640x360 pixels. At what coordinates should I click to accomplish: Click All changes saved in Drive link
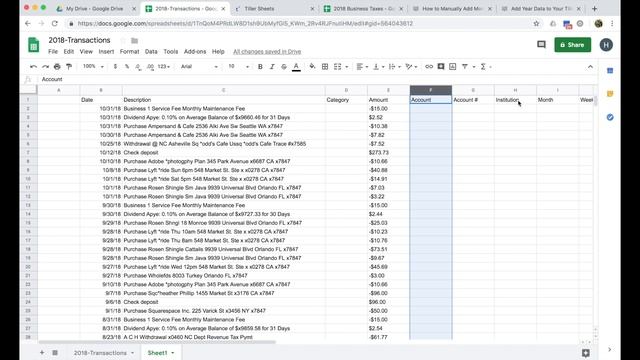click(267, 51)
